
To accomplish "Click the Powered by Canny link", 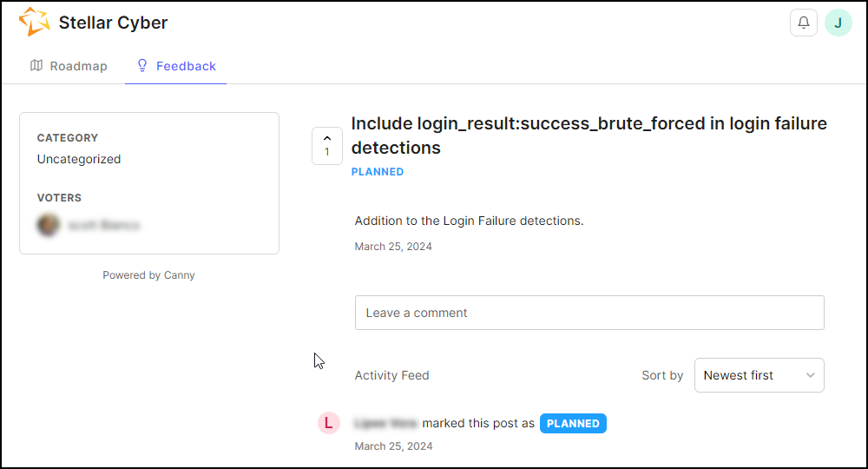I will (x=148, y=275).
